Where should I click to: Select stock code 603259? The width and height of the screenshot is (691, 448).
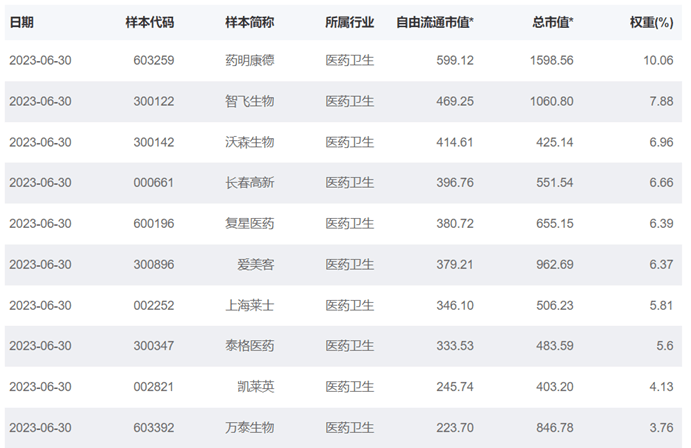[154, 60]
